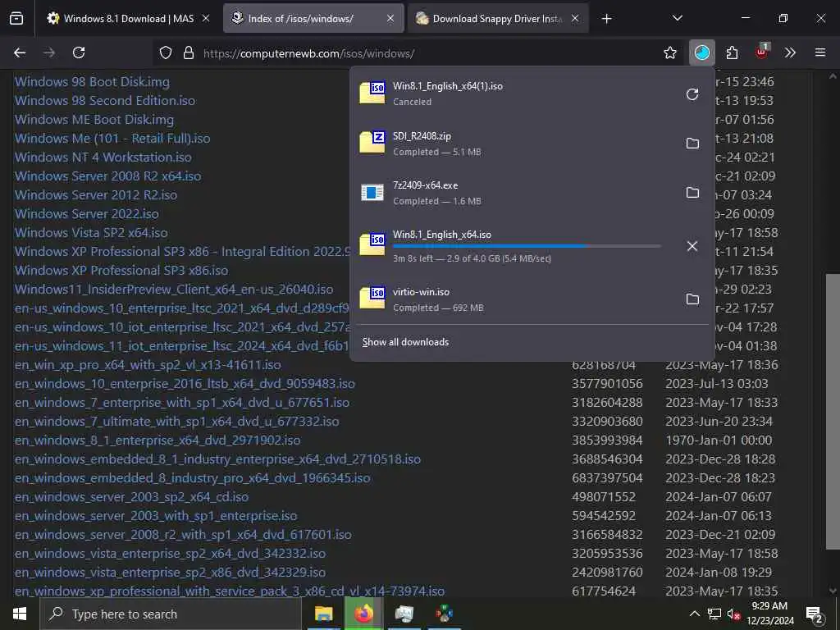Viewport: 840px width, 630px height.
Task: Click date 1970-Jan-01 00:00
Action: point(719,441)
